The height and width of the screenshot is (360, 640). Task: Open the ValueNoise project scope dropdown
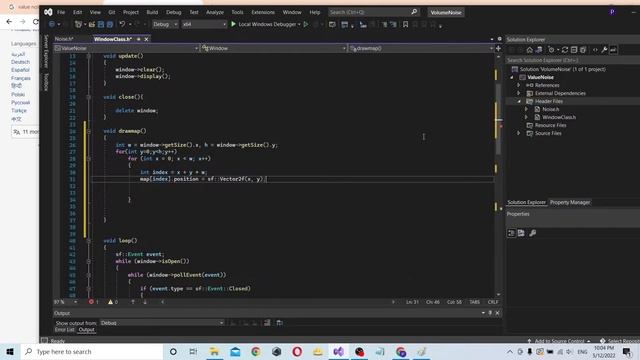point(126,48)
